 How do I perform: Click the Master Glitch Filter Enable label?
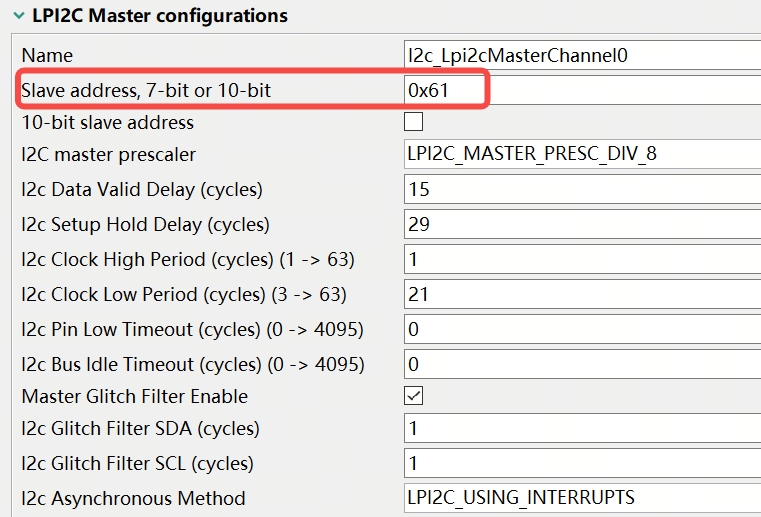[x=135, y=397]
